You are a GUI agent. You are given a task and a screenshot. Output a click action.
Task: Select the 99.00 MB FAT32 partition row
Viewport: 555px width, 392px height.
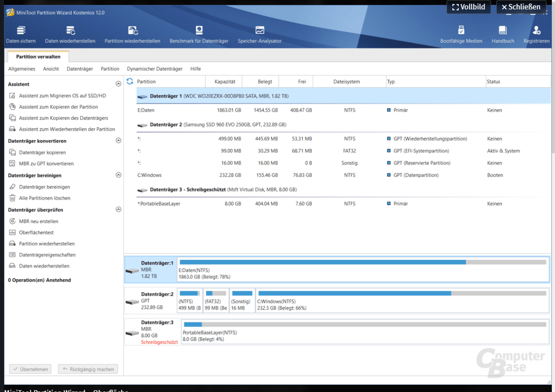[344, 151]
